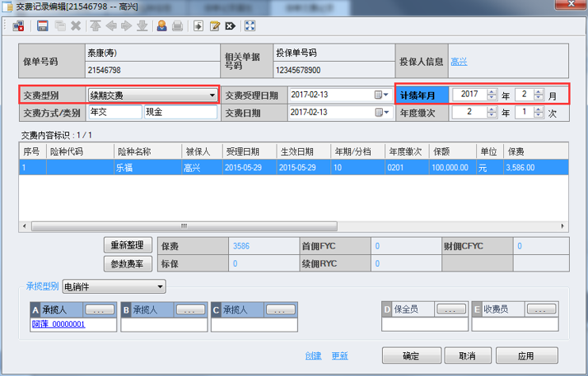This screenshot has height=376, width=588.
Task: Click the import document toolbar icon
Action: click(x=199, y=26)
